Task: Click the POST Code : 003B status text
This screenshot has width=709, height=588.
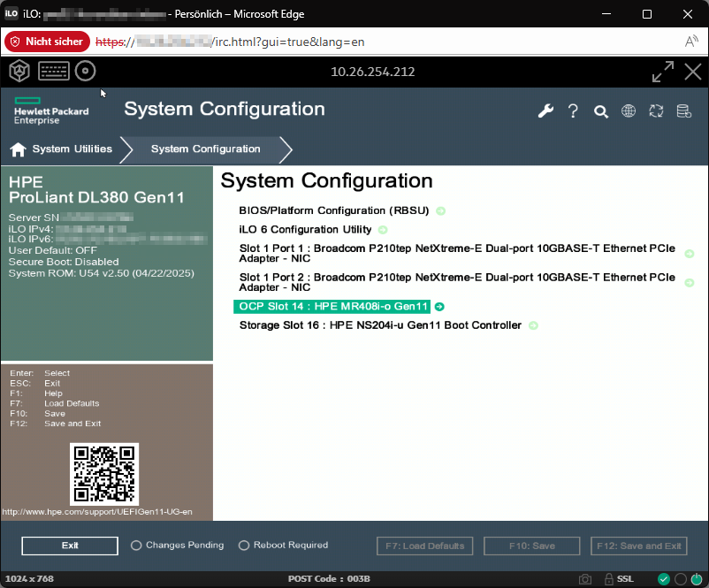Action: (x=329, y=579)
